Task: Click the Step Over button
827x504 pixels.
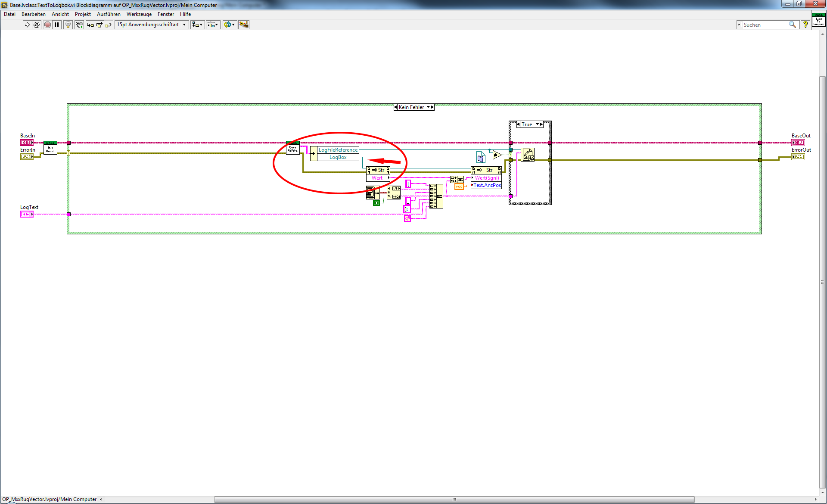Action: (99, 25)
